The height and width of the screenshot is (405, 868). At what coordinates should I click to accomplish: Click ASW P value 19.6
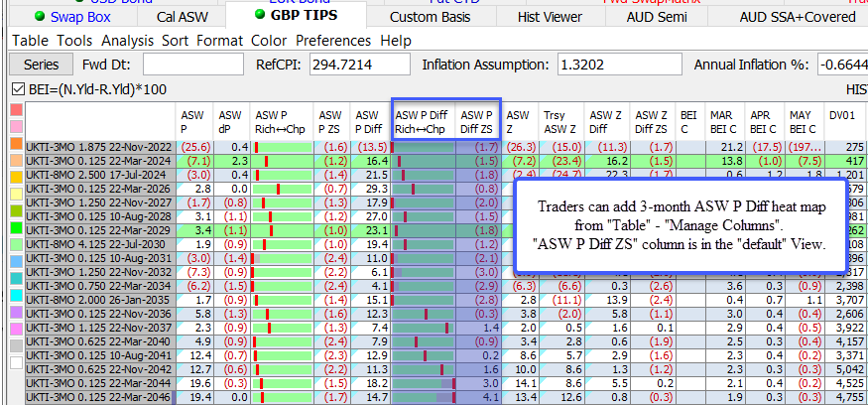[194, 383]
